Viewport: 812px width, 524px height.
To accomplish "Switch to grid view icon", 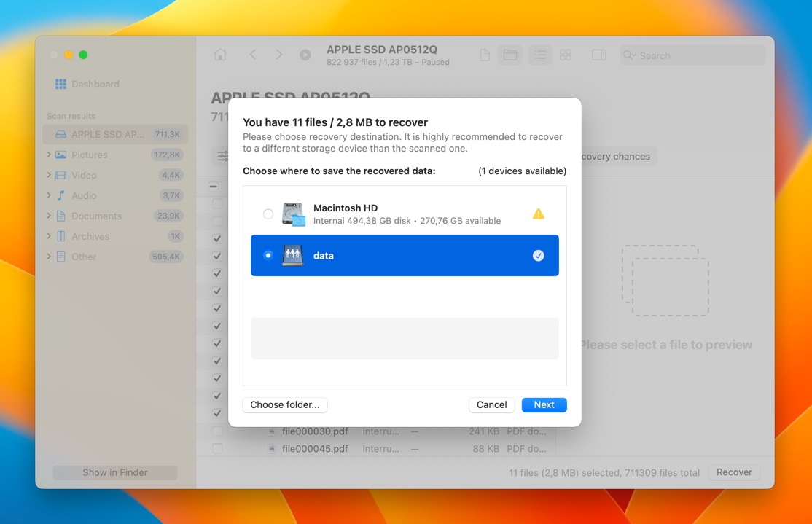I will click(x=566, y=55).
